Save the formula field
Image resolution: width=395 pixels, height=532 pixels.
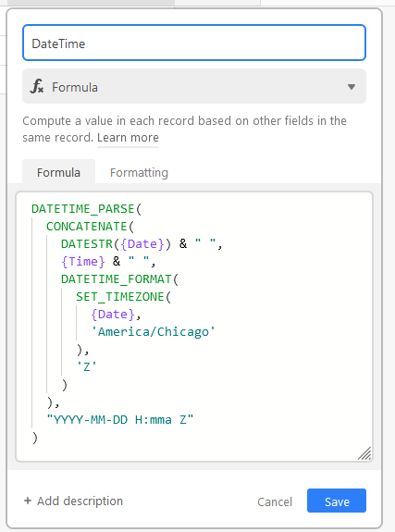[x=337, y=501]
